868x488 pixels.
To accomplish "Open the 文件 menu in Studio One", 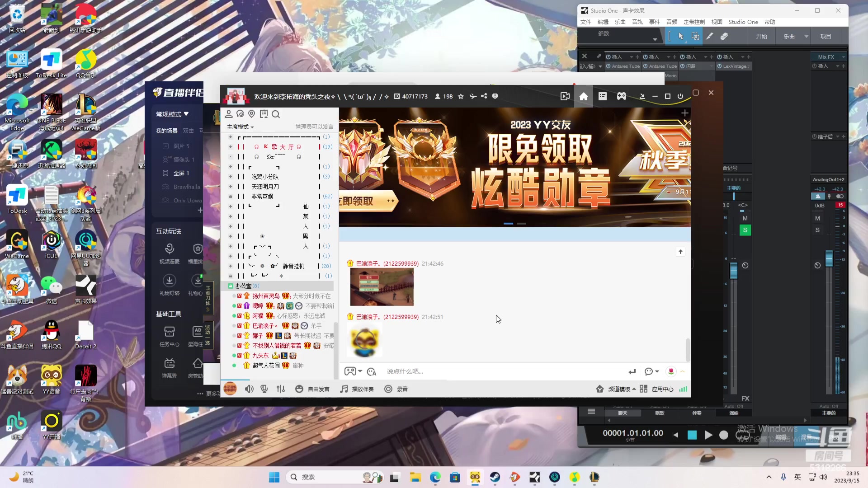I will [x=586, y=22].
